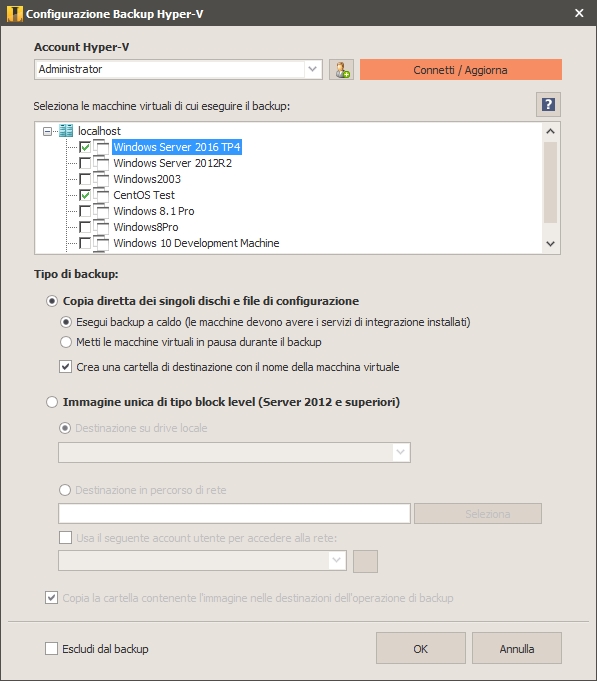Screen dimensions: 597x681
Task: Click the VM icon beside Windows 10 Development Machine
Action: tap(101, 243)
